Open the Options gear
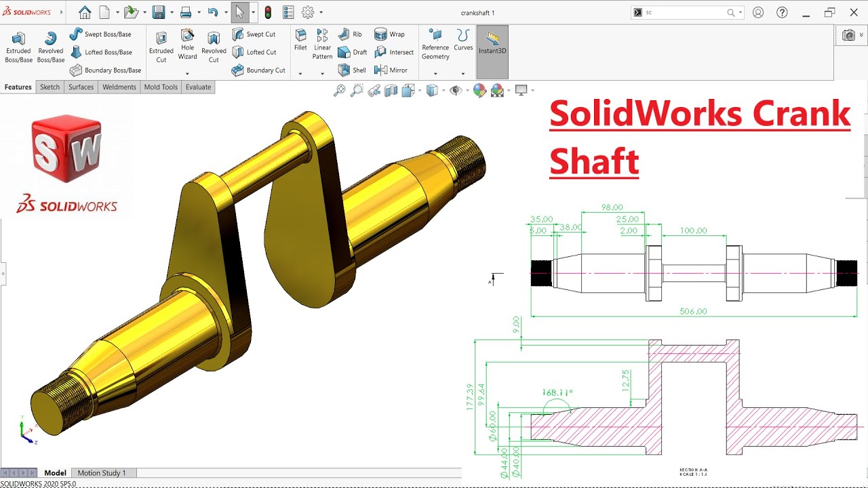Screen dimensions: 868x488 coord(308,12)
